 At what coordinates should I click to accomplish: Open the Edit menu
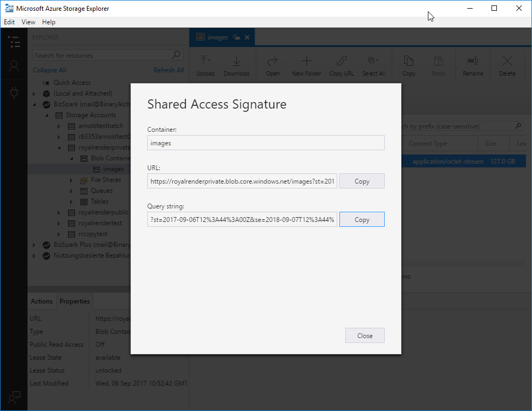pyautogui.click(x=9, y=22)
